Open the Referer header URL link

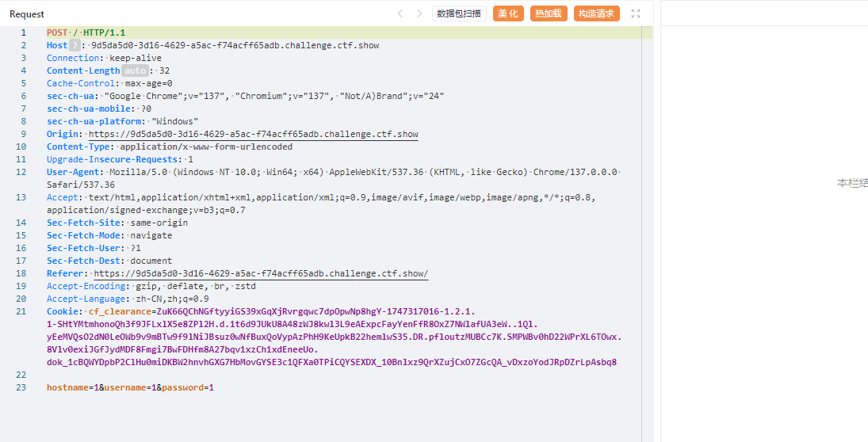(261, 274)
